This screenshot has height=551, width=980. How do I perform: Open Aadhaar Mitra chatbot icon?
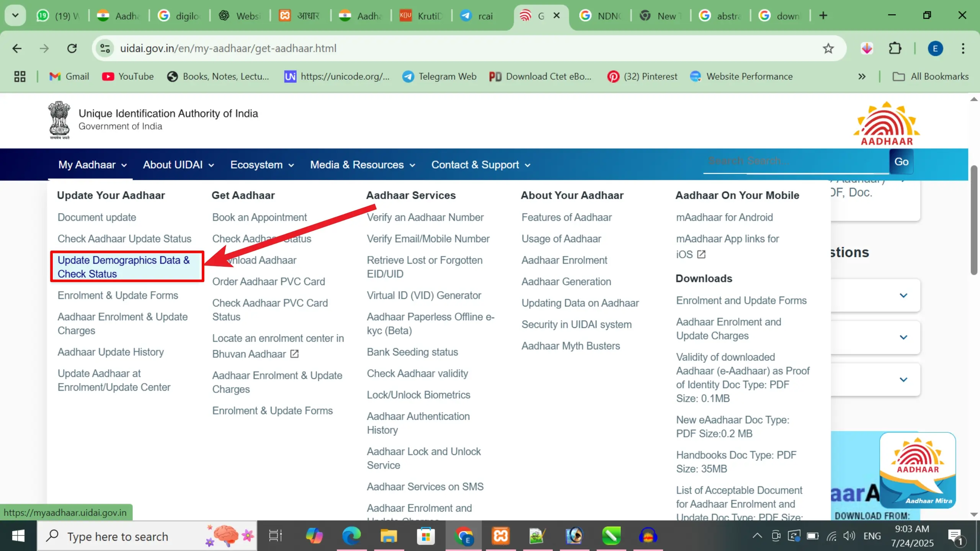(x=918, y=470)
